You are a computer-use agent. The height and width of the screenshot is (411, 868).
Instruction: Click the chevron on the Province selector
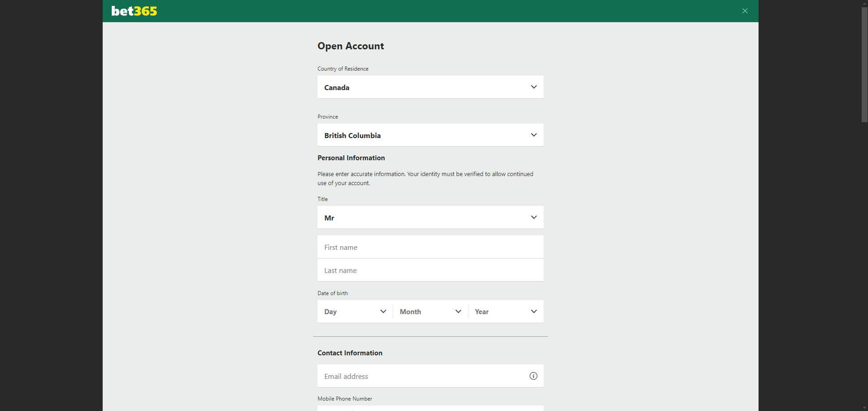click(533, 134)
